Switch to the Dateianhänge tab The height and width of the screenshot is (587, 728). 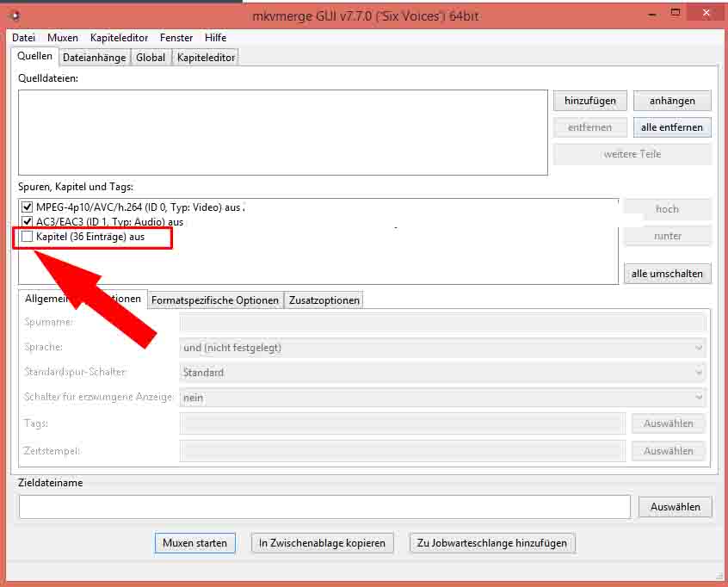point(95,58)
